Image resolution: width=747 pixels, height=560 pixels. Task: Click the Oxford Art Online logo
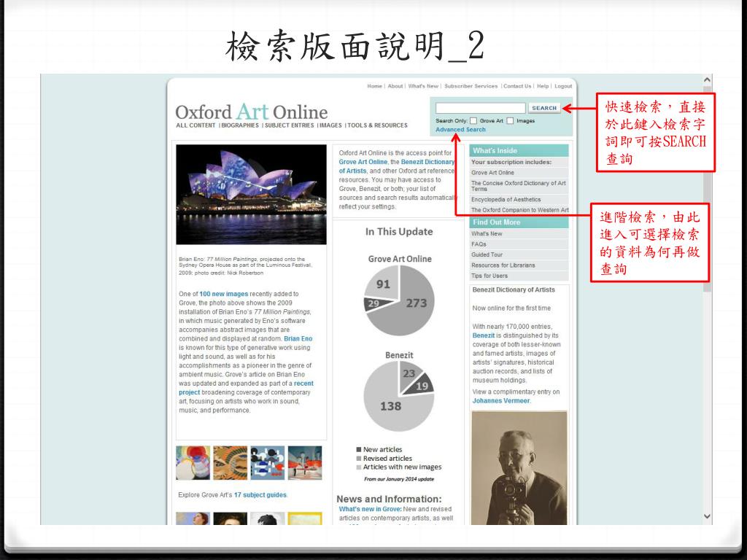[x=251, y=112]
